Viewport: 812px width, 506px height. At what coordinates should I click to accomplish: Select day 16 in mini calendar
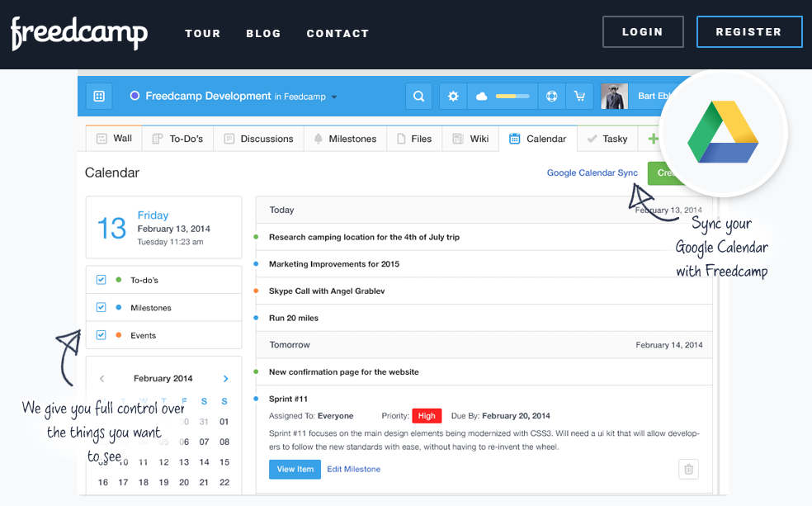pyautogui.click(x=103, y=482)
